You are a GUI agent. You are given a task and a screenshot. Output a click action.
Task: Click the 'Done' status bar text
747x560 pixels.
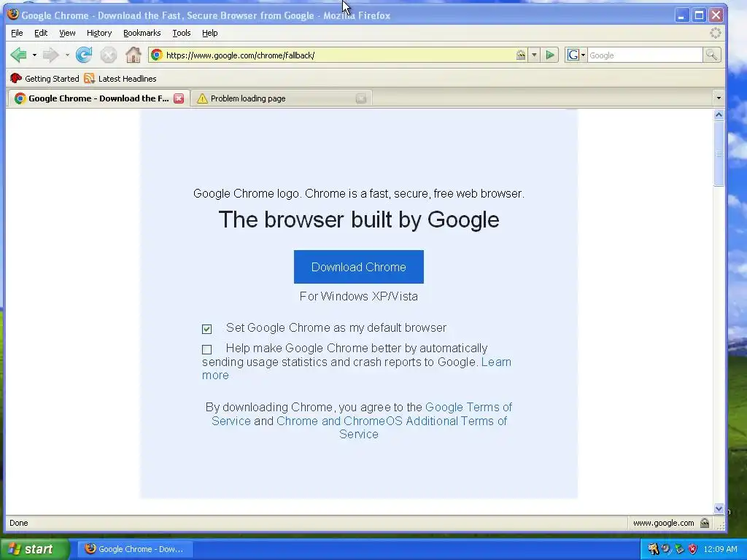click(18, 523)
